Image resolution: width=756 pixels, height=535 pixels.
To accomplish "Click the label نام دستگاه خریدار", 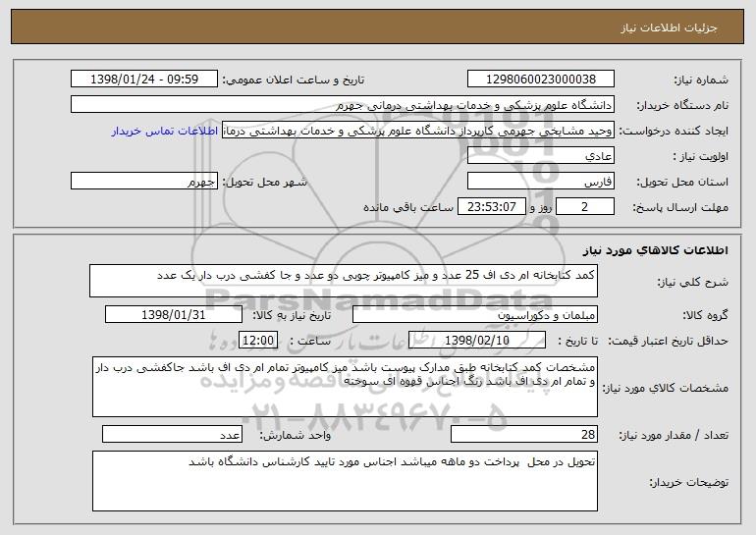I will click(x=682, y=106).
